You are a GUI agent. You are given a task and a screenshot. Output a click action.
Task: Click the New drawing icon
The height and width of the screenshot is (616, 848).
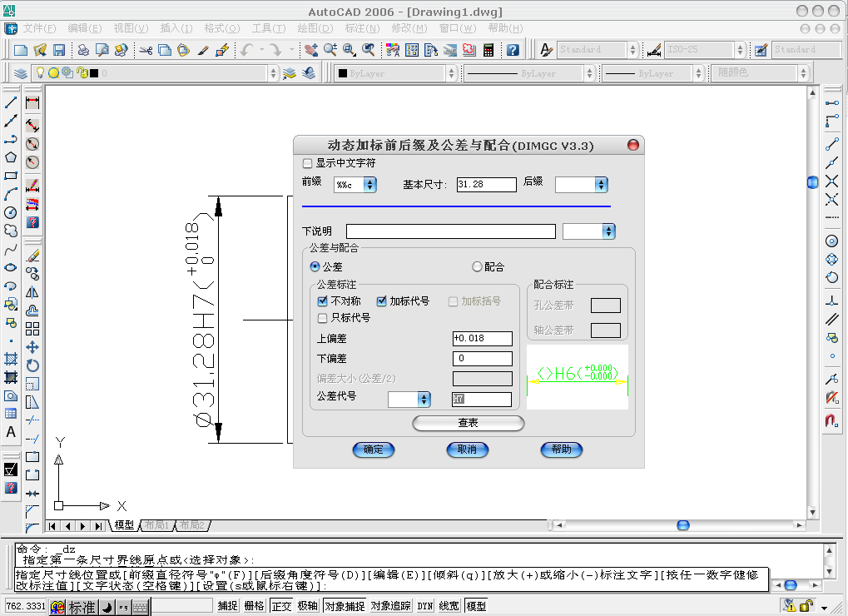[21, 50]
